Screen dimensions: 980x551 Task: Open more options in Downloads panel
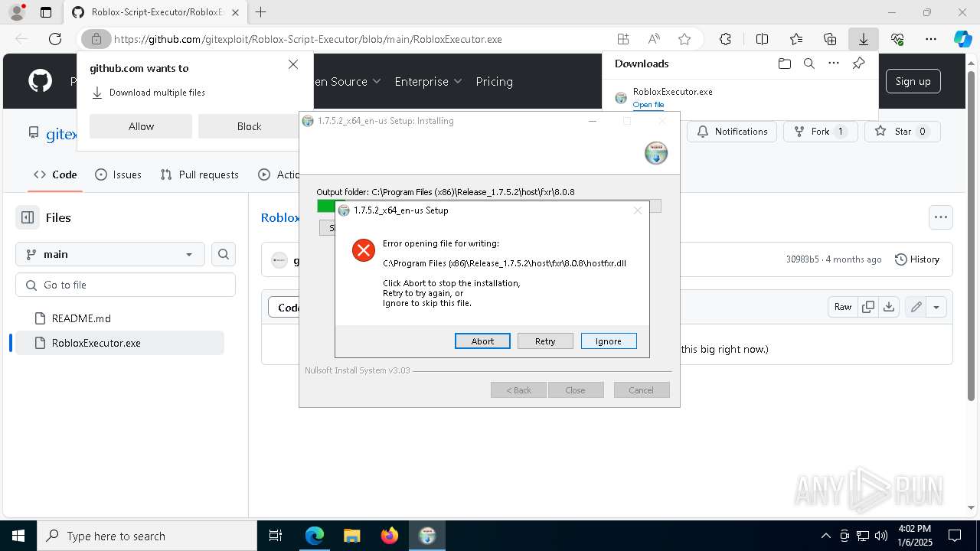tap(834, 64)
